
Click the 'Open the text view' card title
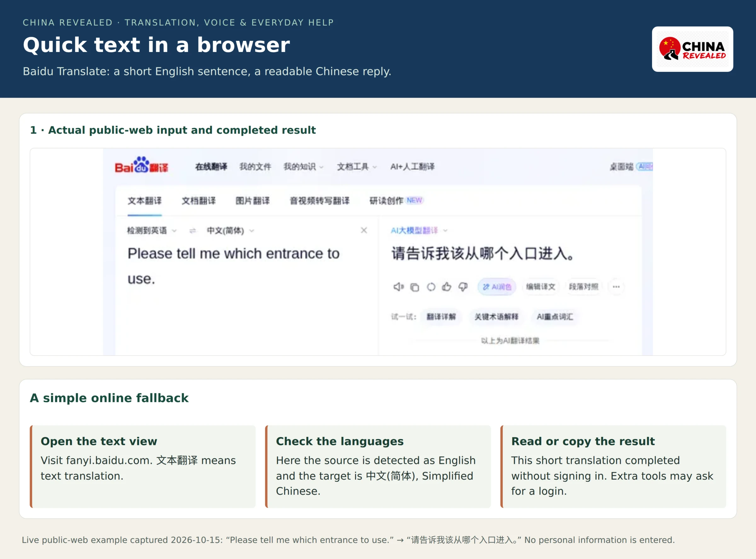click(x=99, y=441)
